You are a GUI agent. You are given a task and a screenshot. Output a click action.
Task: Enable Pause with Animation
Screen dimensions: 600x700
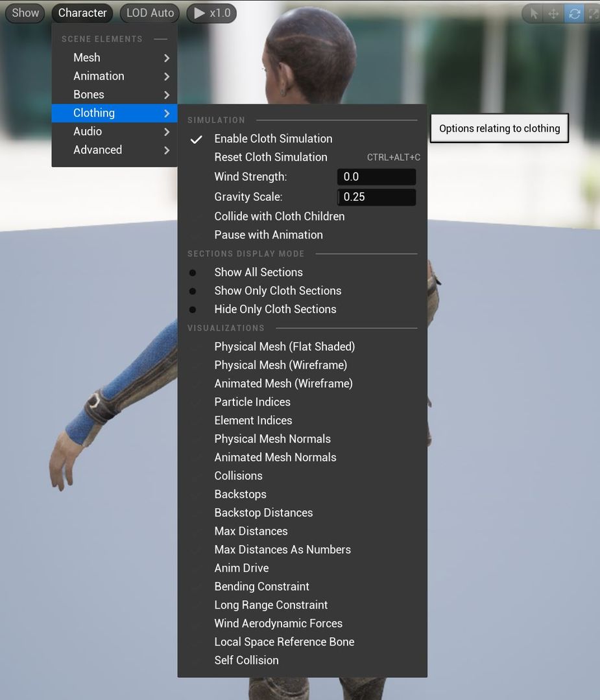tap(269, 235)
